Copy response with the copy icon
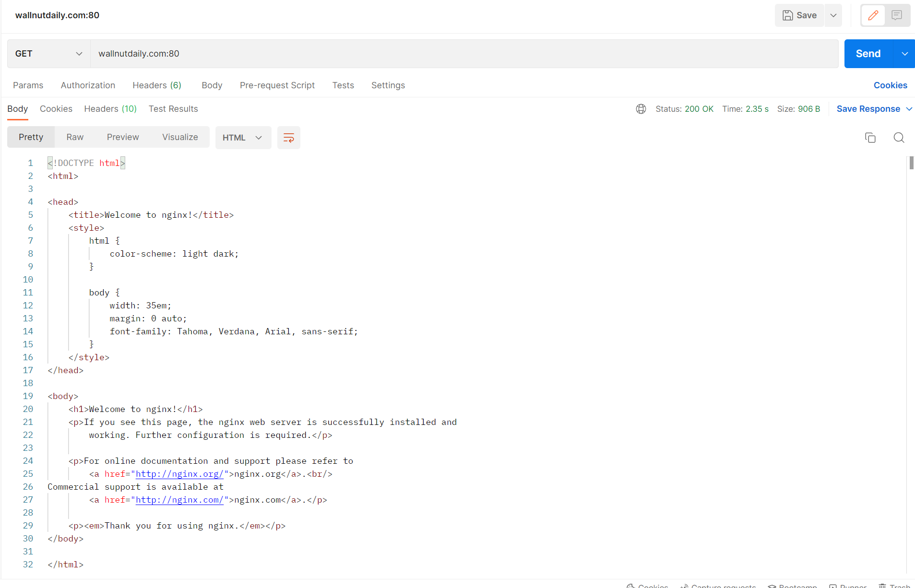This screenshot has width=915, height=588. click(x=870, y=138)
